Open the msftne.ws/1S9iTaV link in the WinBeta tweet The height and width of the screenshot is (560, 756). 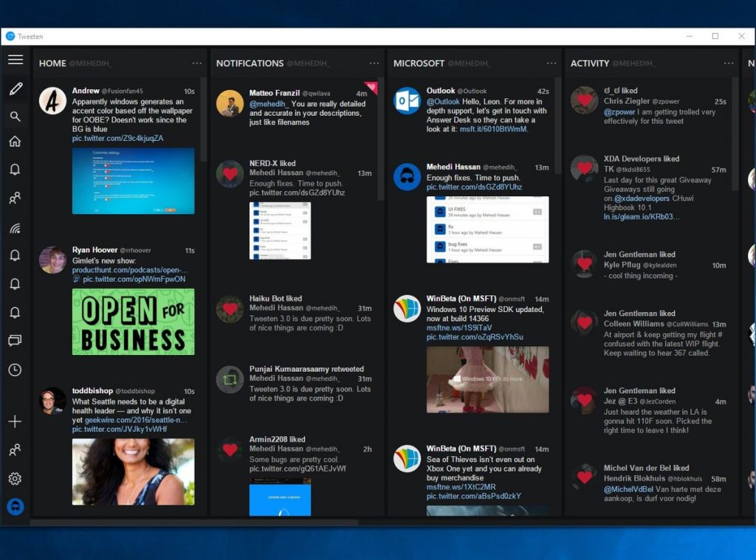click(x=459, y=328)
